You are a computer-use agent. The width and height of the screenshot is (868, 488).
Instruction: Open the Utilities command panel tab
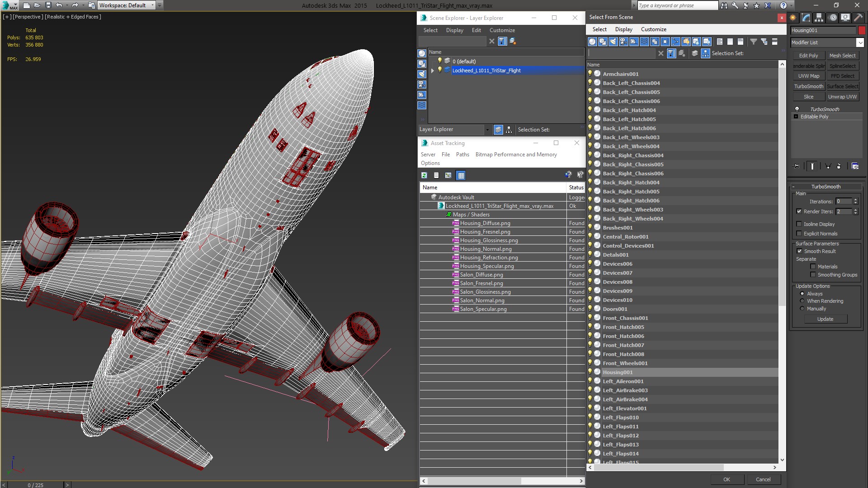[x=858, y=18]
